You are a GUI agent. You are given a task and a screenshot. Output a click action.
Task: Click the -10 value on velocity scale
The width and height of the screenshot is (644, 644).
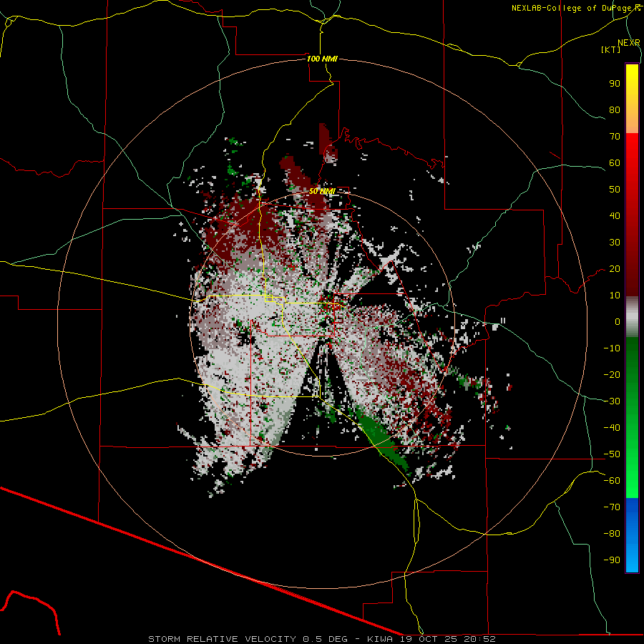pyautogui.click(x=612, y=348)
